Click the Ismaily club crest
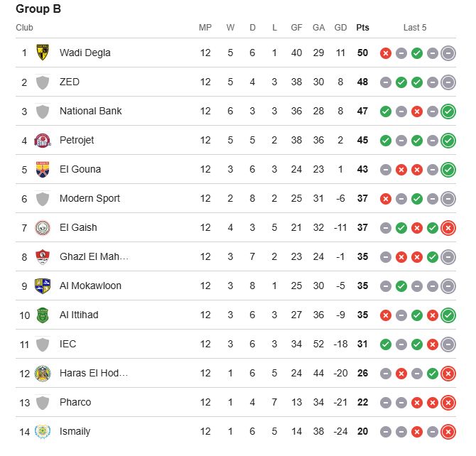The image size is (476, 456). tap(43, 431)
